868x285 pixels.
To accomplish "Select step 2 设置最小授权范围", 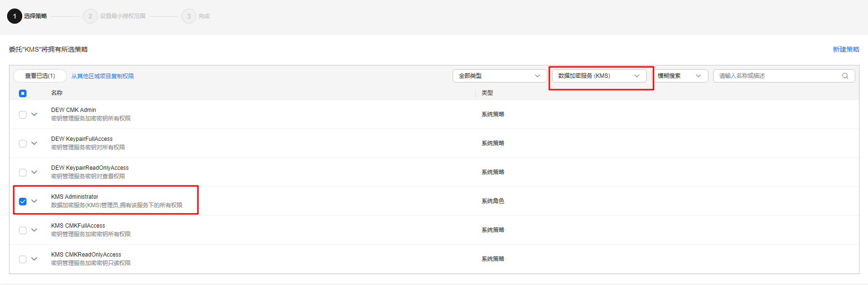I will 114,16.
